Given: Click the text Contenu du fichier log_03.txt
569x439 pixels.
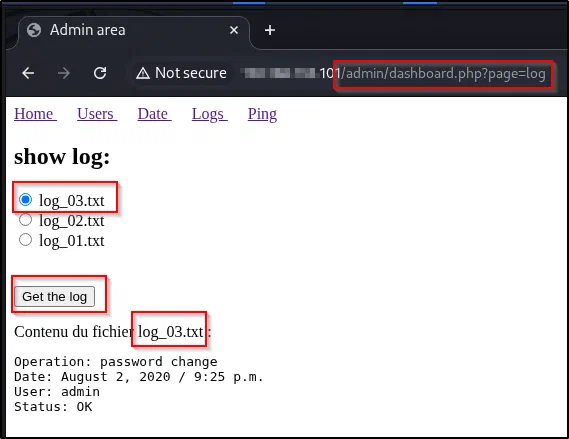Looking at the screenshot, I should (x=112, y=332).
